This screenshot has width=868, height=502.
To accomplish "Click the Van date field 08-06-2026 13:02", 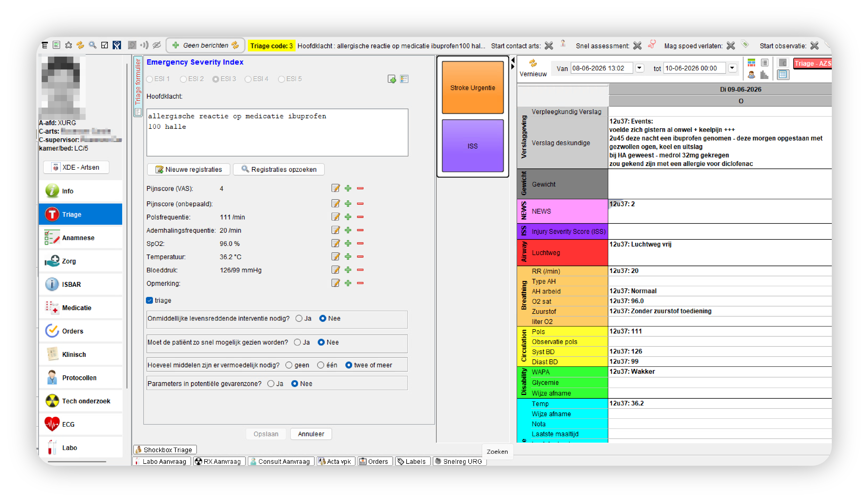I will pyautogui.click(x=601, y=68).
